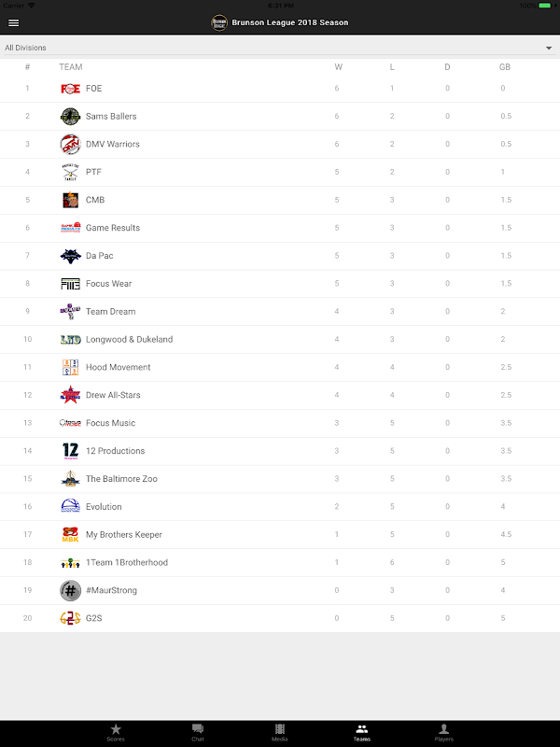Sort by the W column header
This screenshot has width=560, height=747.
point(338,67)
